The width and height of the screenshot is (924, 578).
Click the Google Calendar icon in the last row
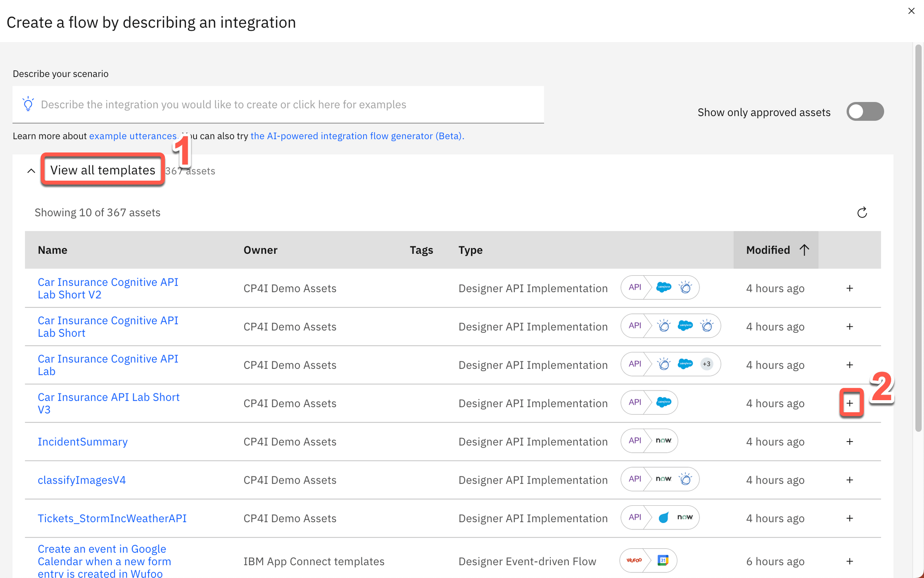663,560
